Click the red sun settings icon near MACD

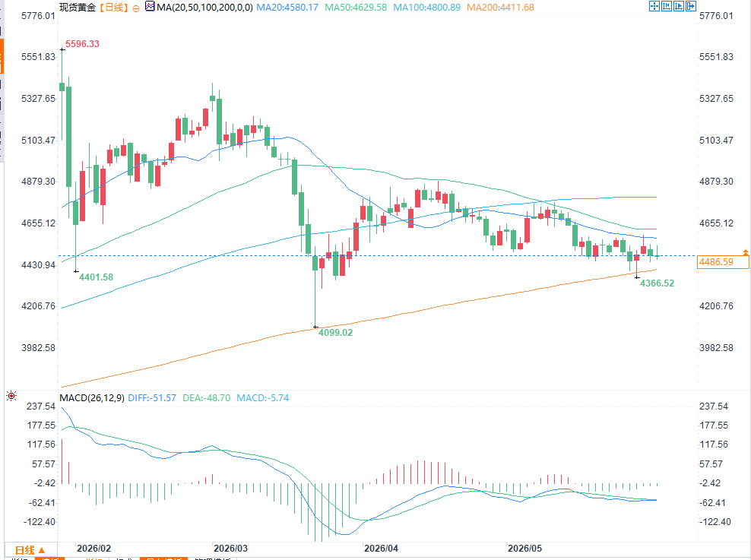tap(11, 396)
